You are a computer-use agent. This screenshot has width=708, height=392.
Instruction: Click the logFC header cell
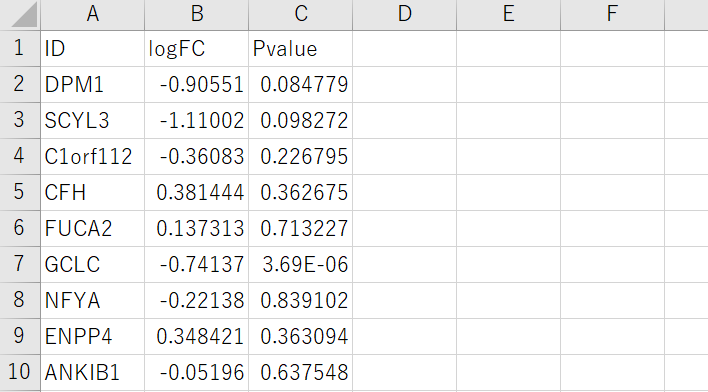(196, 49)
